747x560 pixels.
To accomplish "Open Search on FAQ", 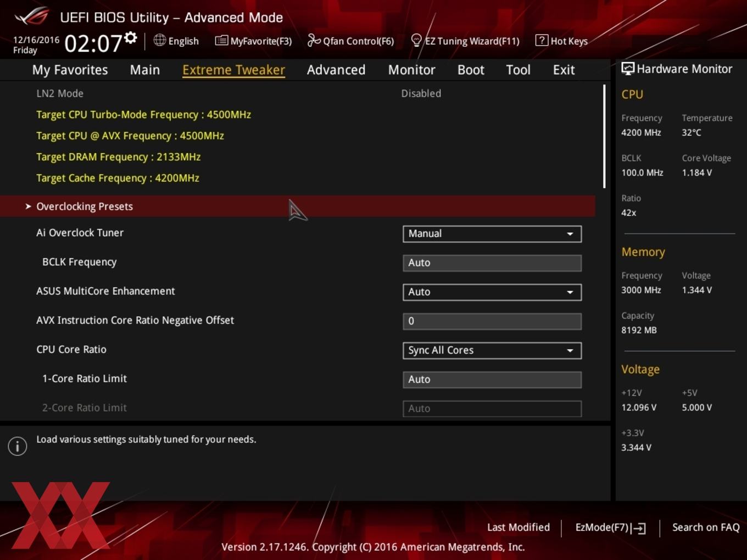I will pyautogui.click(x=706, y=527).
